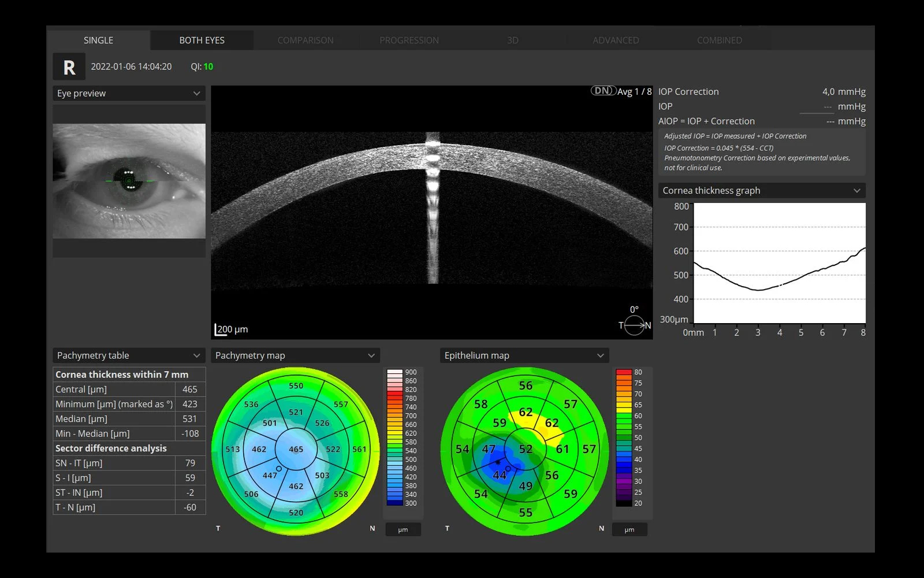Screen dimensions: 924x578
Task: Open the Eye preview dropdown
Action: click(129, 94)
